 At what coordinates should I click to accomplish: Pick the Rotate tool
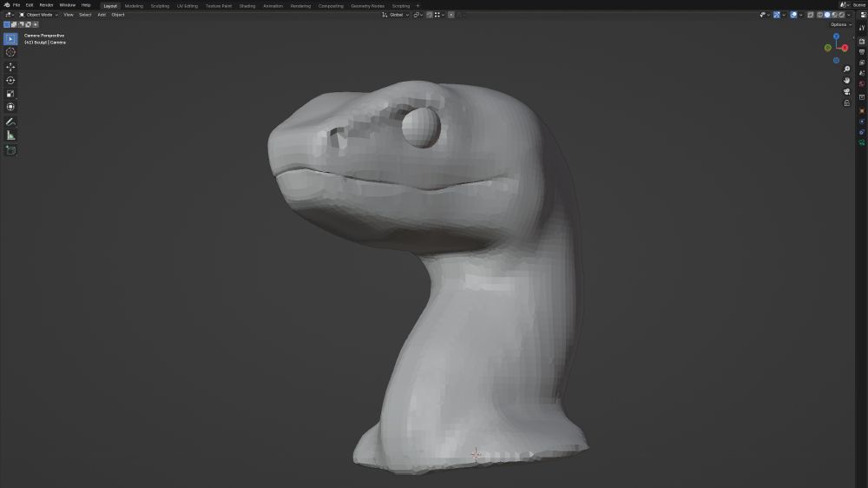(x=10, y=80)
